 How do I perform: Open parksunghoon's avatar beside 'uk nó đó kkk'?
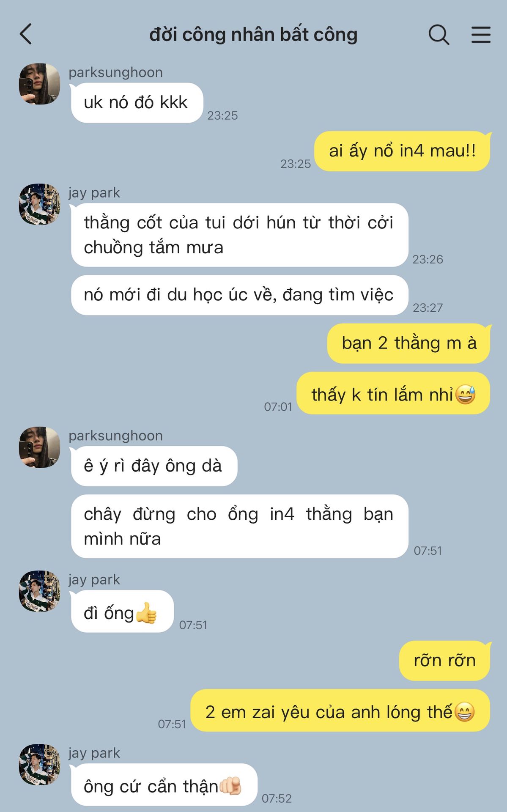[x=39, y=84]
